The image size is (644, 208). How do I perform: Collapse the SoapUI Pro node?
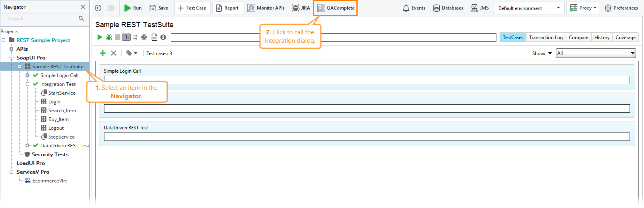[x=12, y=57]
